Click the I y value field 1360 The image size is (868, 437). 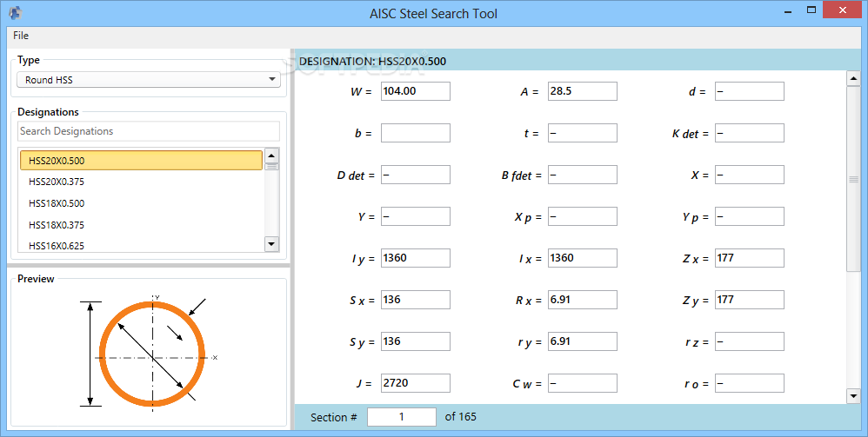(415, 258)
